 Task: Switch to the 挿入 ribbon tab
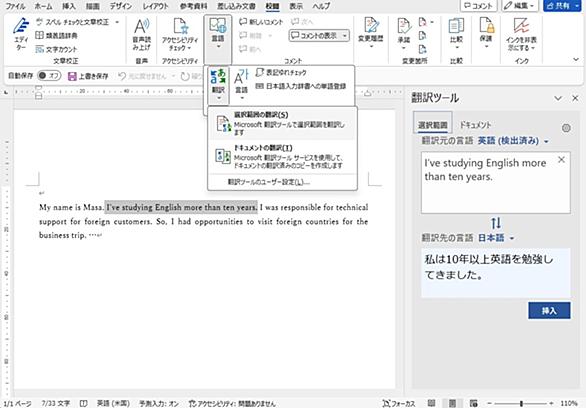point(69,6)
